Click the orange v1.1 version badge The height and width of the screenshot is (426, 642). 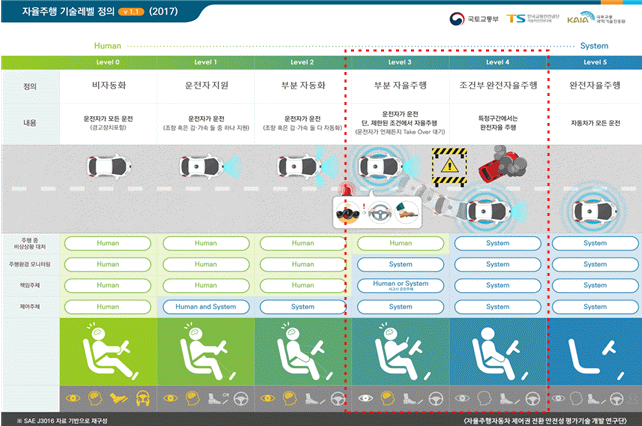pos(131,12)
